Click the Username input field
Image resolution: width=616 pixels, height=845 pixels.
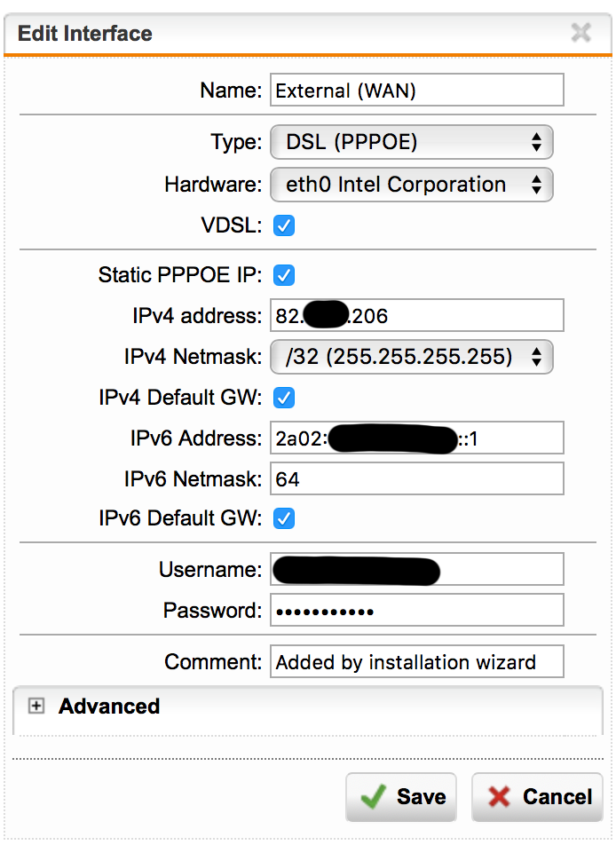(417, 569)
